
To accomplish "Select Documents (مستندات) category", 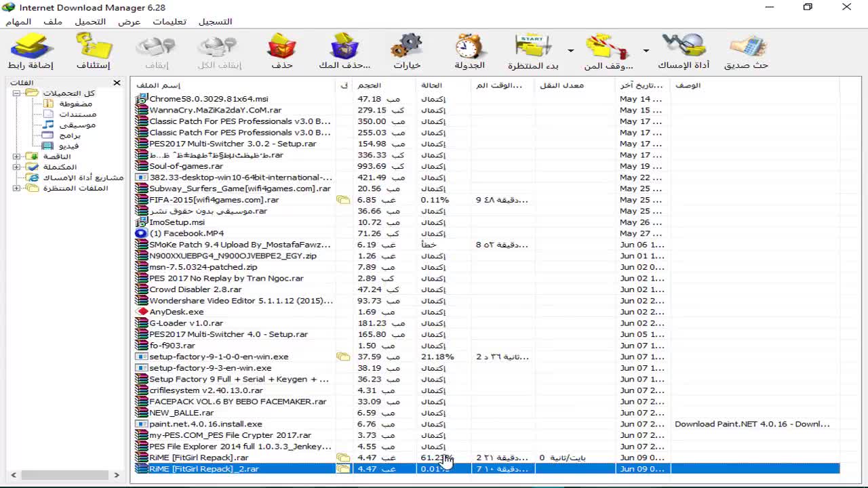I will pyautogui.click(x=78, y=115).
